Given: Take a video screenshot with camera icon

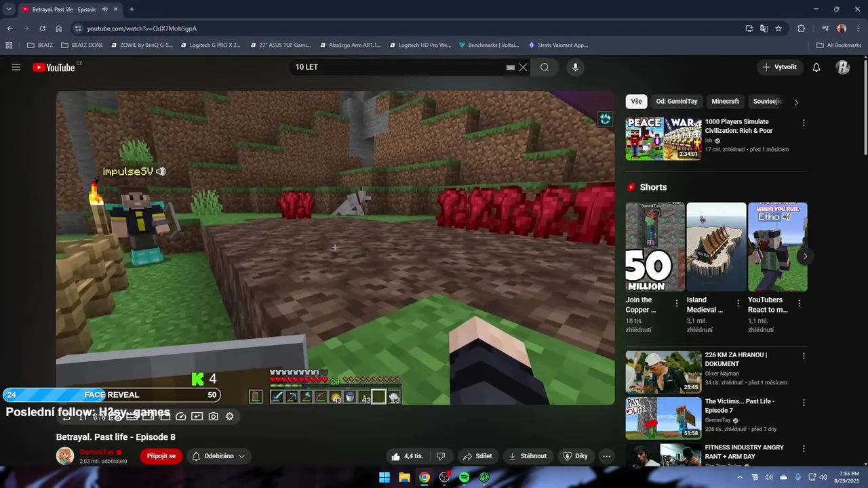Looking at the screenshot, I should tap(213, 416).
